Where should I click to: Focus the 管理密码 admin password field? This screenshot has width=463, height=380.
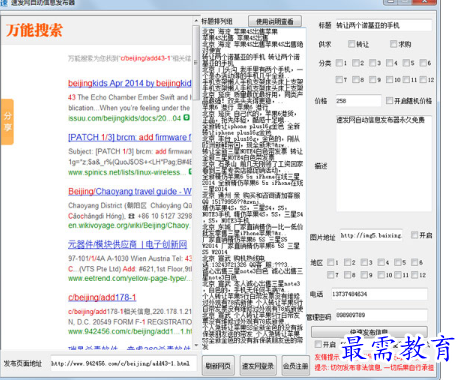click(x=381, y=315)
